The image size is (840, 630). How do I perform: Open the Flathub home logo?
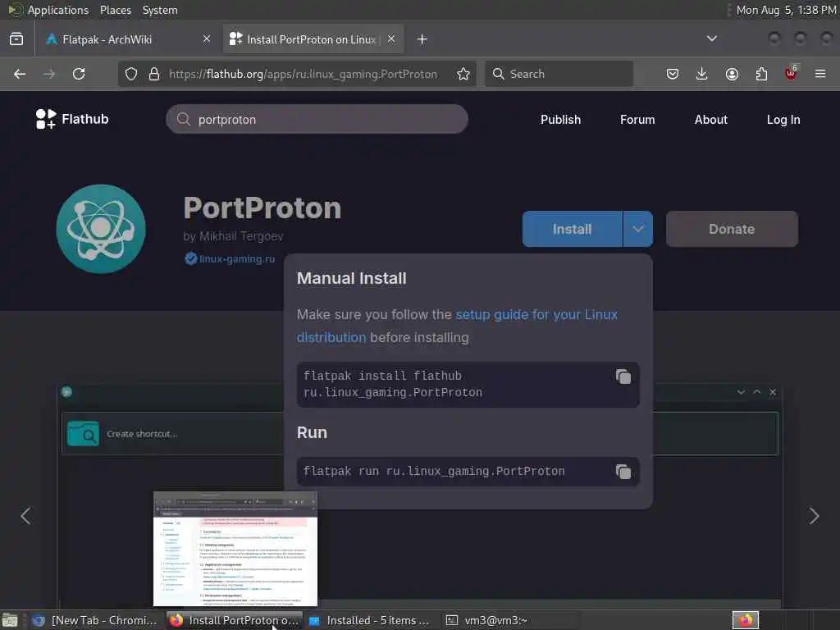pos(72,119)
